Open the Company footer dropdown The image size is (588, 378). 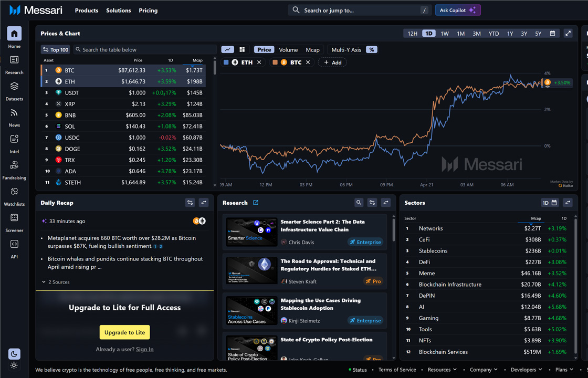(x=484, y=370)
